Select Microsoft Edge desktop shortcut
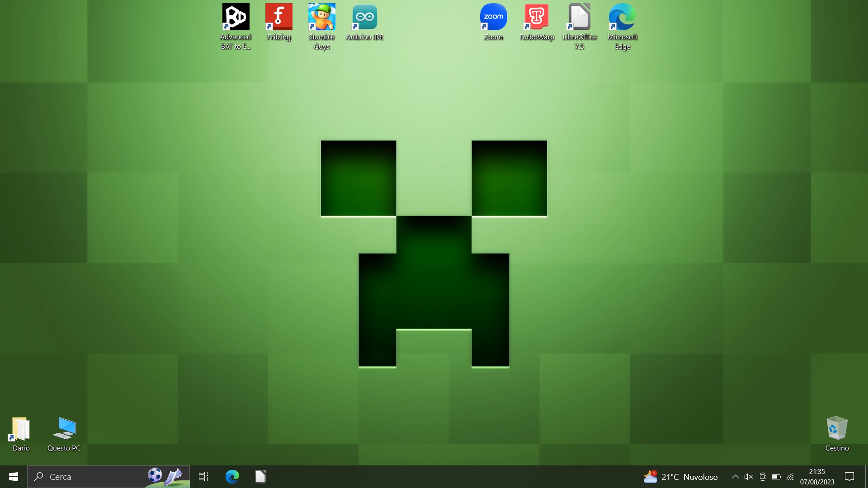Screen dimensions: 868x488 622,18
